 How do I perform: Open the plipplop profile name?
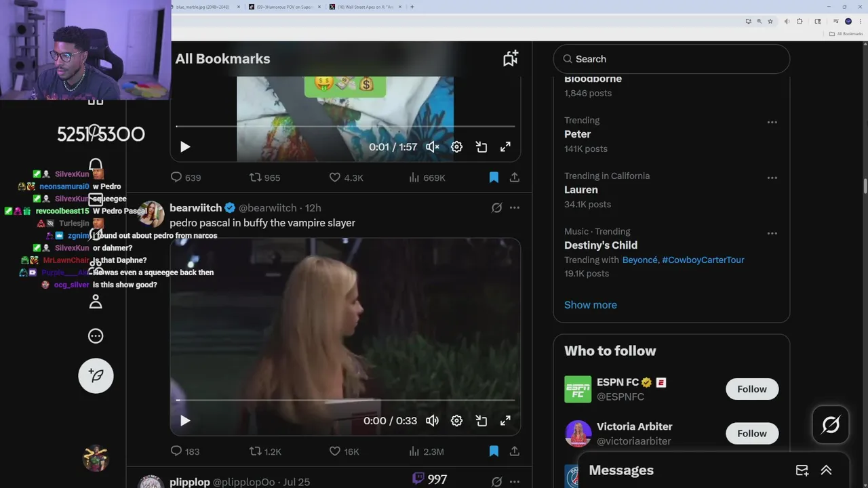pyautogui.click(x=189, y=482)
